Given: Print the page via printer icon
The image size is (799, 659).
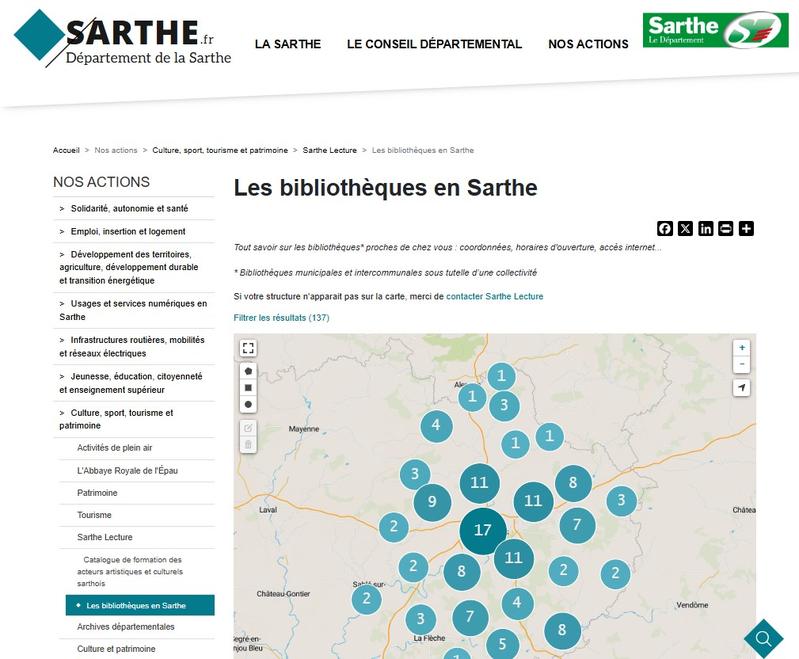Looking at the screenshot, I should 726,228.
